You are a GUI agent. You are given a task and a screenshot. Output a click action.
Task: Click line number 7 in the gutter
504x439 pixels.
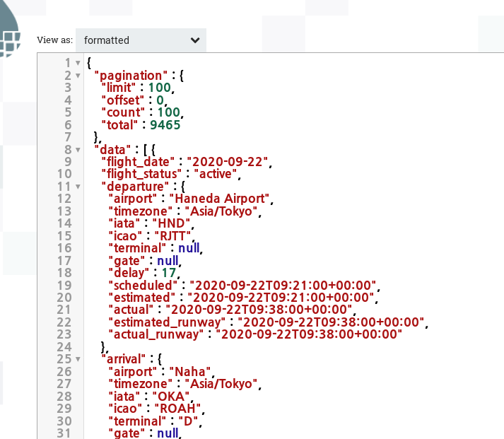(x=68, y=137)
